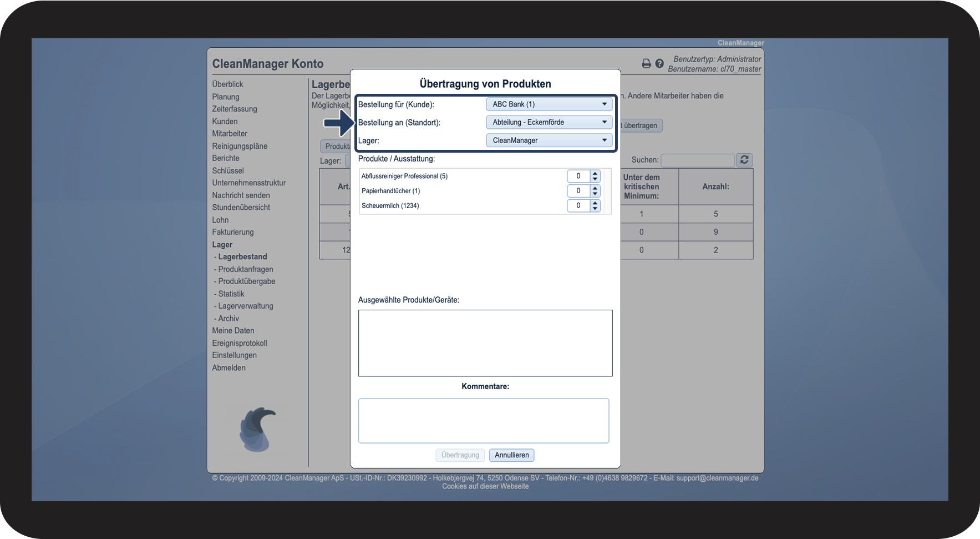Click the Unter dem kritischen Minimum header
Screen dimensions: 980x539
[642, 187]
